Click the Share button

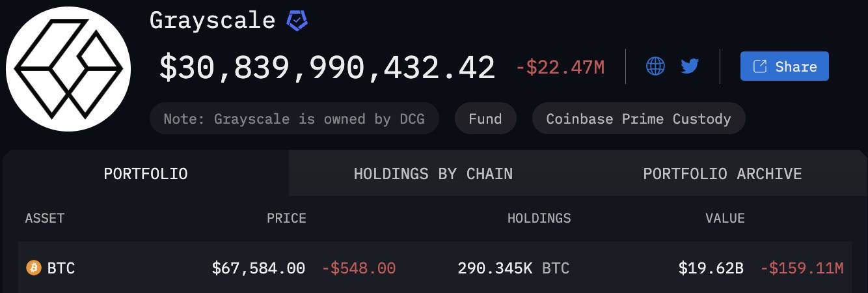(x=784, y=66)
